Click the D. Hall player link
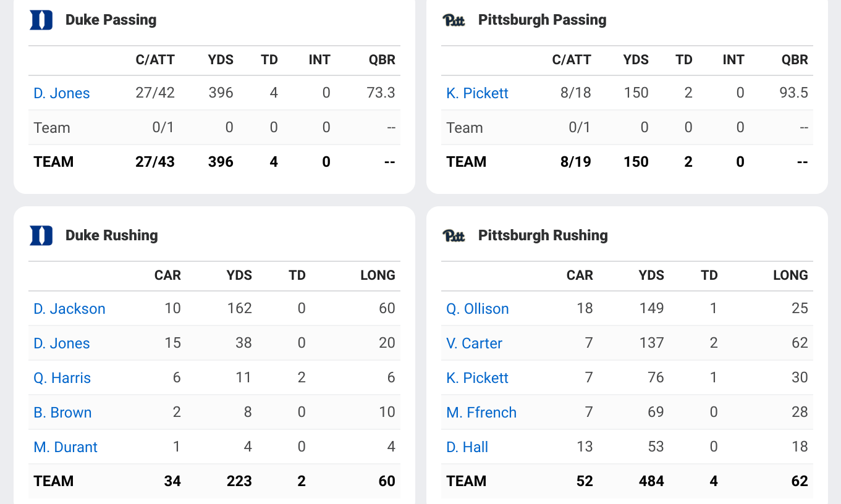841x504 pixels. click(x=467, y=447)
